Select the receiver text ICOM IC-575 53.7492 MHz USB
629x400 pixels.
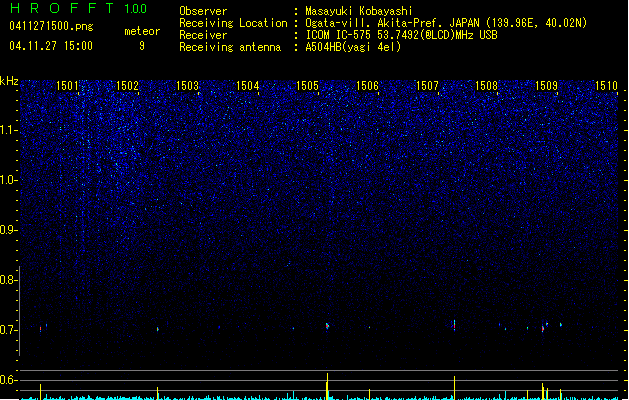[401, 35]
